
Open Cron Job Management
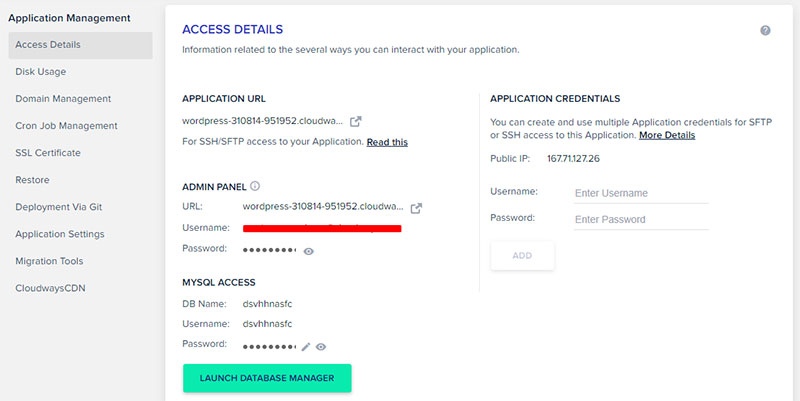66,126
